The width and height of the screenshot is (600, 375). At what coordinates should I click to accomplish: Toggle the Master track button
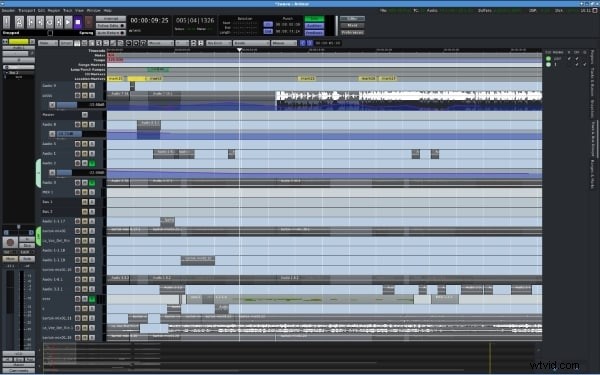[85, 115]
